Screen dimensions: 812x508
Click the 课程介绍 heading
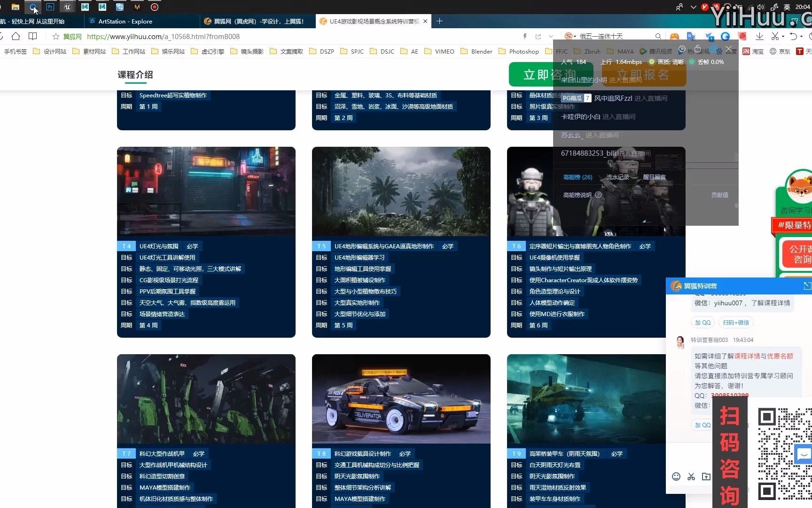pyautogui.click(x=135, y=74)
